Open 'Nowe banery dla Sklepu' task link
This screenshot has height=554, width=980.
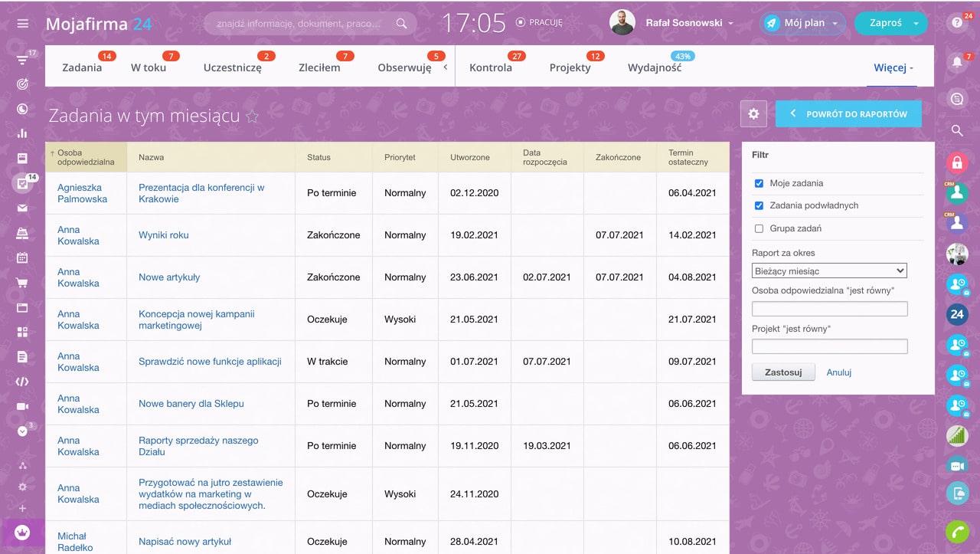click(191, 404)
